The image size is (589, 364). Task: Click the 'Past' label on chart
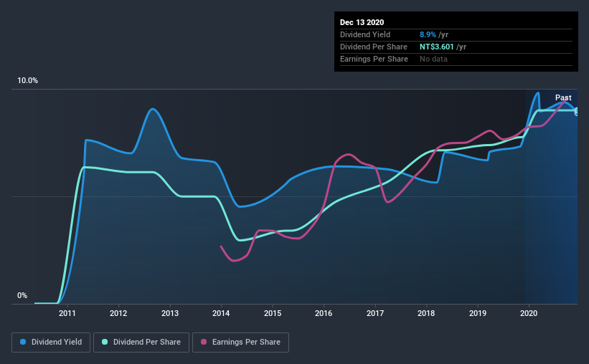click(563, 97)
